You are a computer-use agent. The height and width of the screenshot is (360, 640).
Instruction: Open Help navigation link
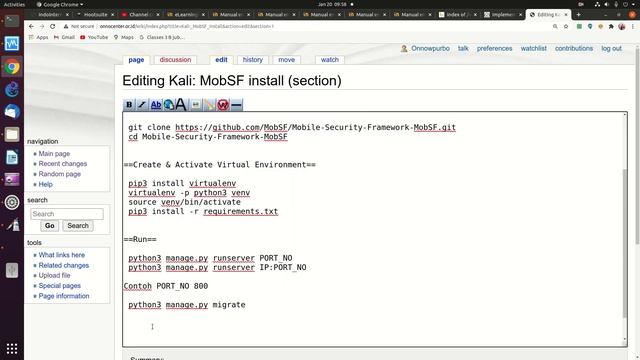(45, 184)
